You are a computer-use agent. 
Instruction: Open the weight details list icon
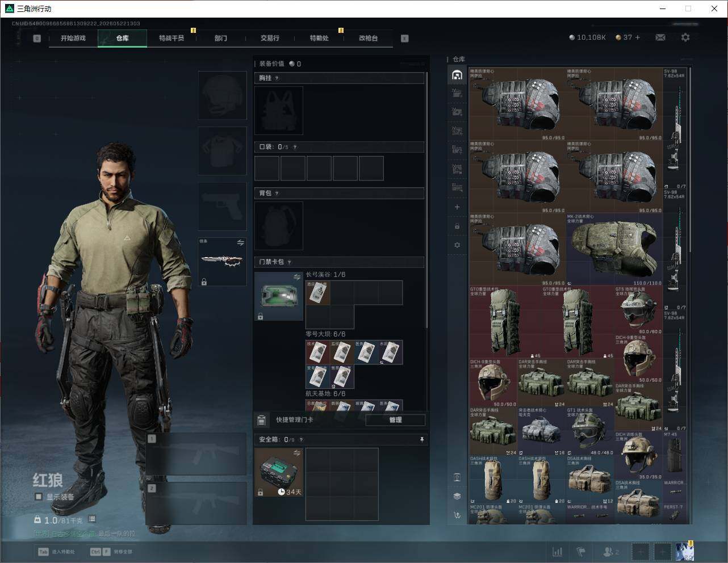[x=92, y=519]
